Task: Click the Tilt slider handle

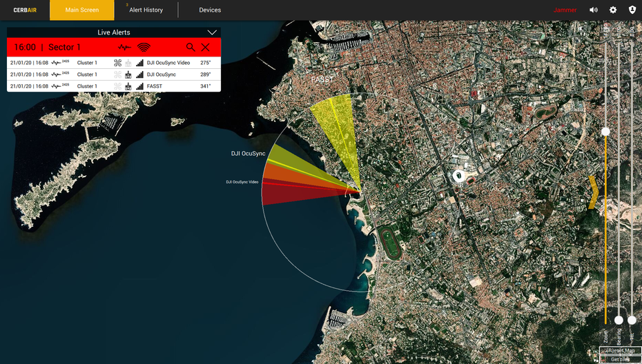Action: 632,320
